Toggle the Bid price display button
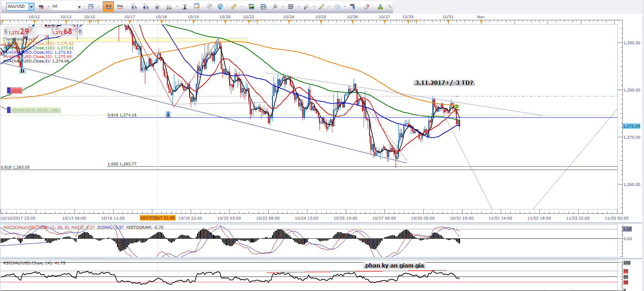 point(109,6)
